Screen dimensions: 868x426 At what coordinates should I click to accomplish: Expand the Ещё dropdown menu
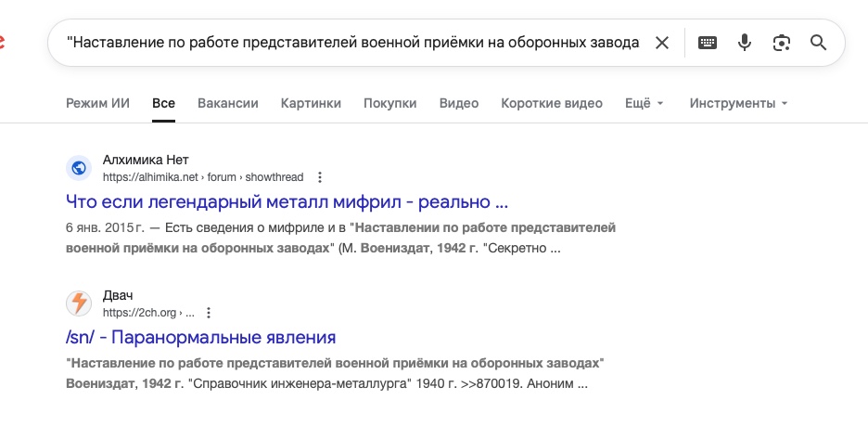click(x=644, y=103)
